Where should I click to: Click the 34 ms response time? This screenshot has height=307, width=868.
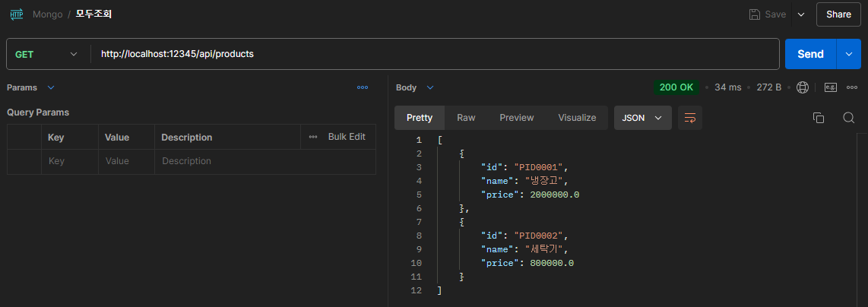(x=728, y=87)
